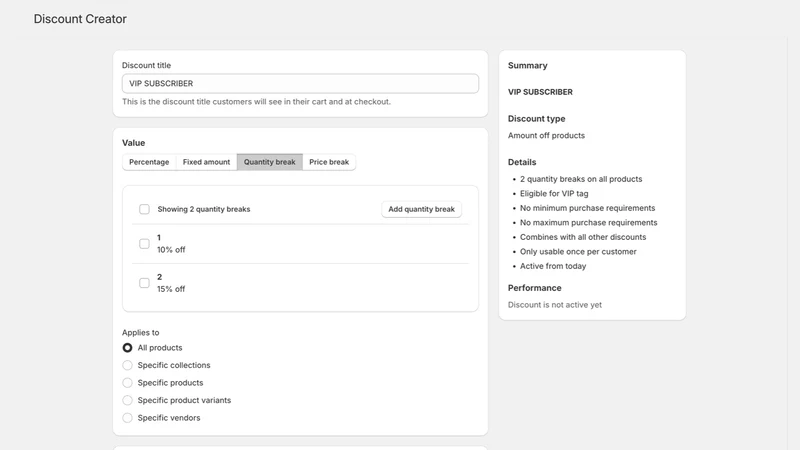The height and width of the screenshot is (450, 800).
Task: Click 'No minimum purchase requirements' detail
Action: click(x=588, y=208)
